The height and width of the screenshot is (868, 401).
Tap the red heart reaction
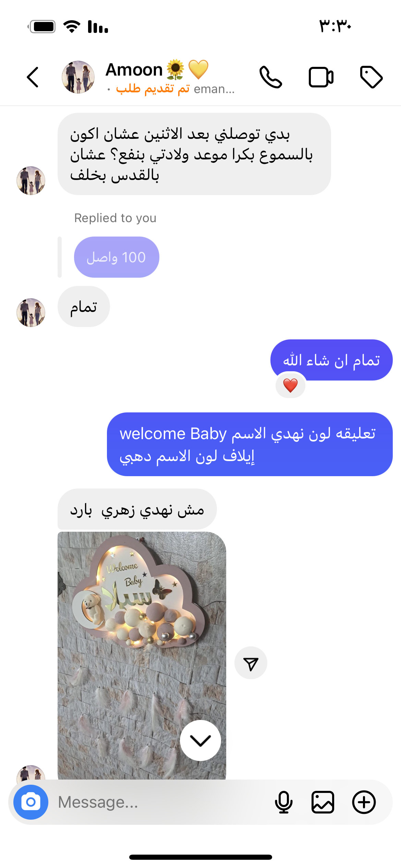291,385
